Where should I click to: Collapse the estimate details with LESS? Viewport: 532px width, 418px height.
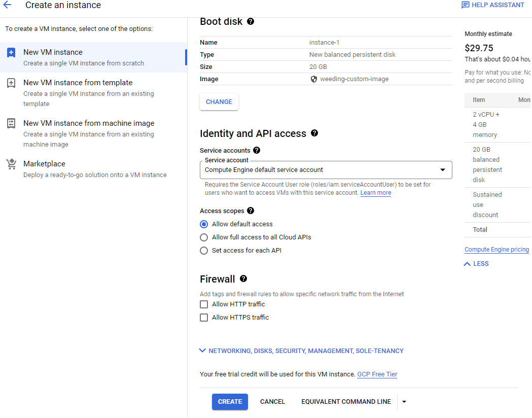pos(476,264)
